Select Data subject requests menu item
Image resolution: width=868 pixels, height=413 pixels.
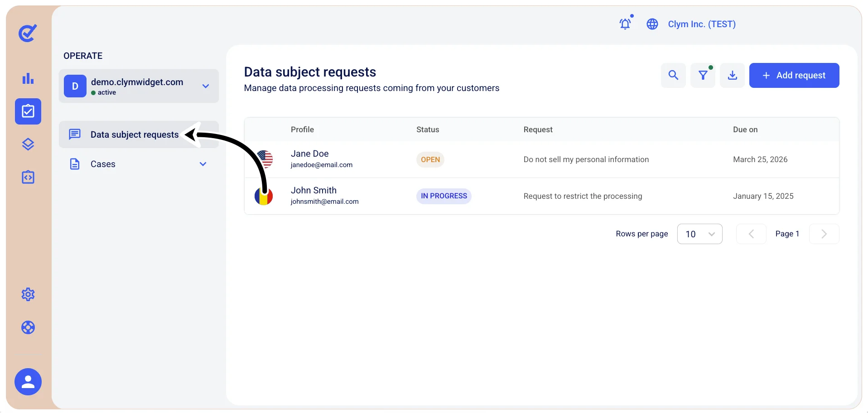[139, 134]
